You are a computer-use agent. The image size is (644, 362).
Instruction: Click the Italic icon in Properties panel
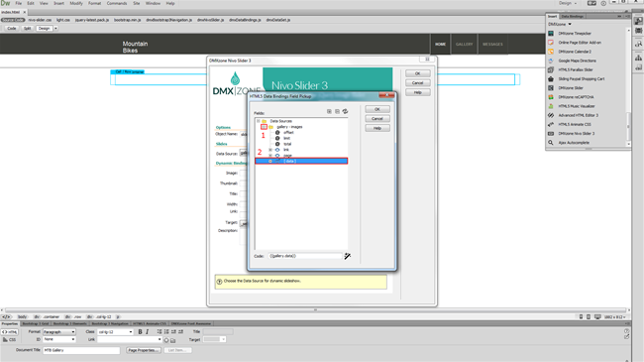(x=147, y=331)
